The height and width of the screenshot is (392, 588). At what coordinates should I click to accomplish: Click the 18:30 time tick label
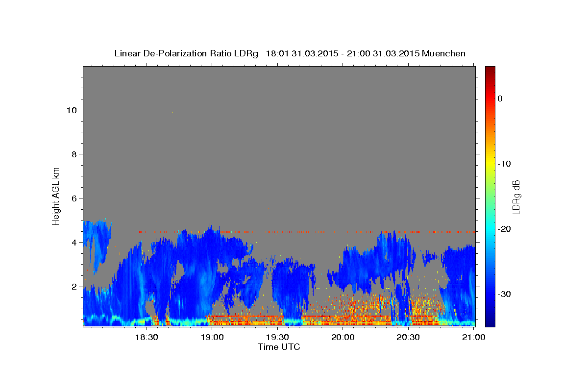tap(146, 337)
